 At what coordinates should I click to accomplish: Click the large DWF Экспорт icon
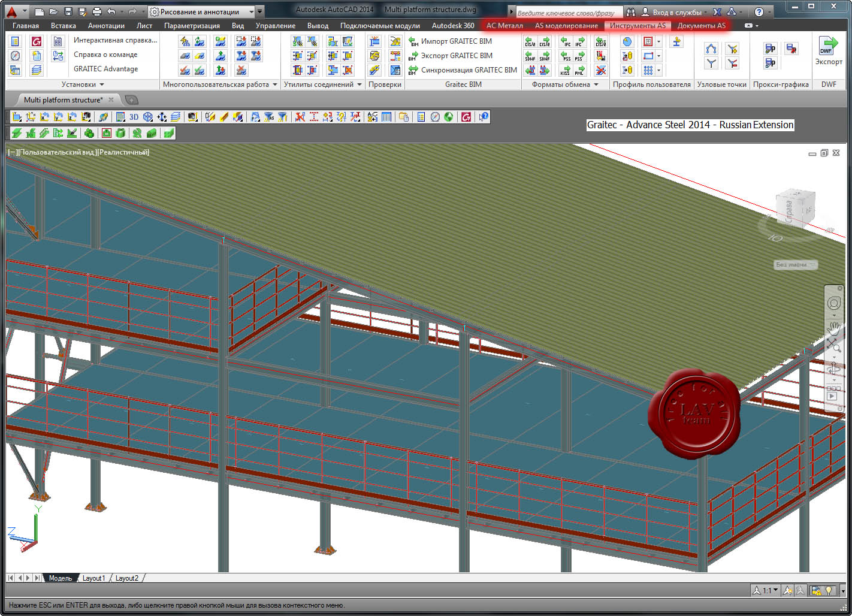pyautogui.click(x=829, y=50)
